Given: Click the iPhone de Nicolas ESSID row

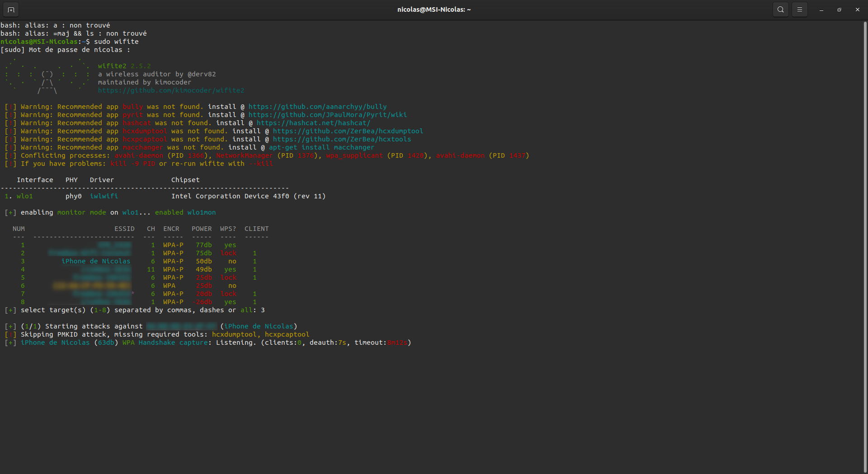Looking at the screenshot, I should 96,261.
